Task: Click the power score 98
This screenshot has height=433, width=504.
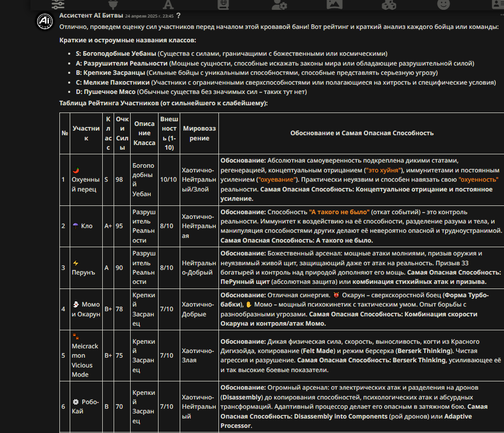Action: tap(119, 180)
